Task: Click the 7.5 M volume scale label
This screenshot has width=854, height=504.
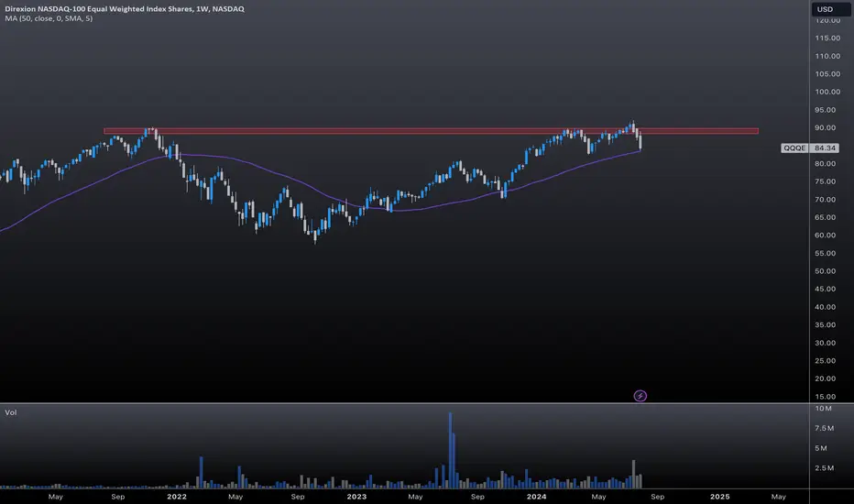Action: click(825, 428)
